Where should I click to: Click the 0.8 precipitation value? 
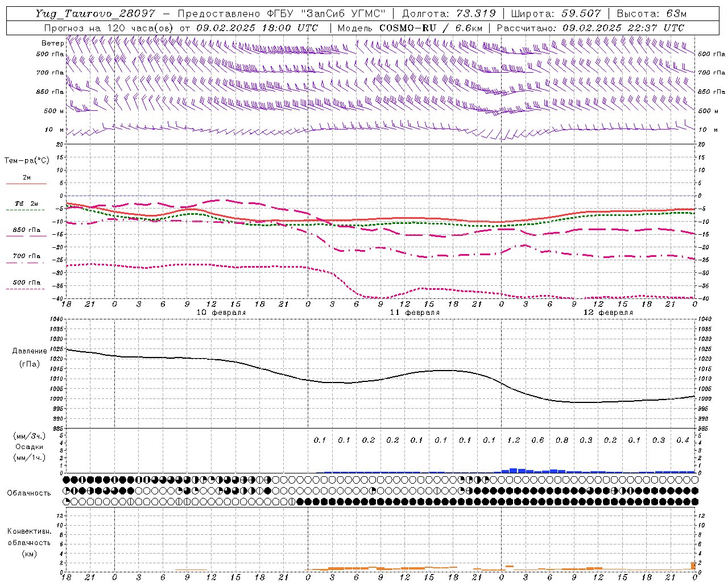click(562, 440)
